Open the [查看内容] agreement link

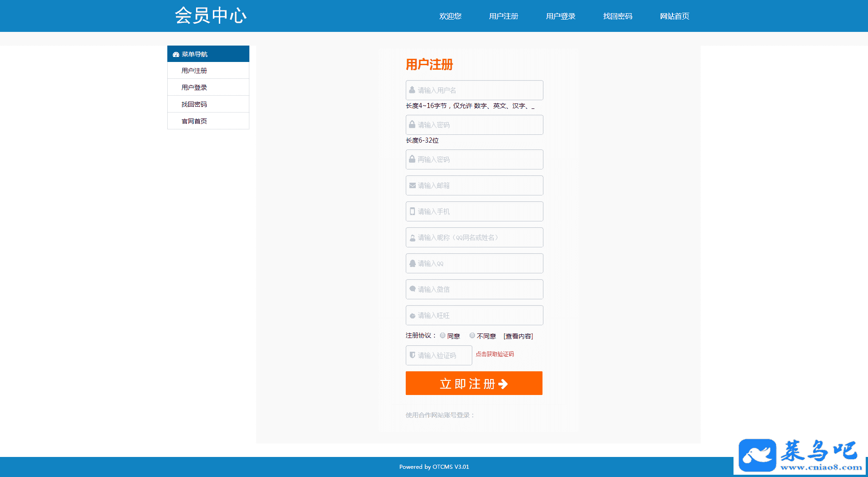[x=518, y=336]
